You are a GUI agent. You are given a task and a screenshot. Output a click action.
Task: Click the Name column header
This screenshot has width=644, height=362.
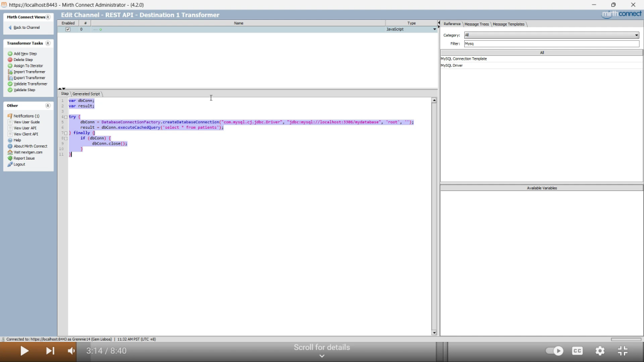(x=238, y=23)
